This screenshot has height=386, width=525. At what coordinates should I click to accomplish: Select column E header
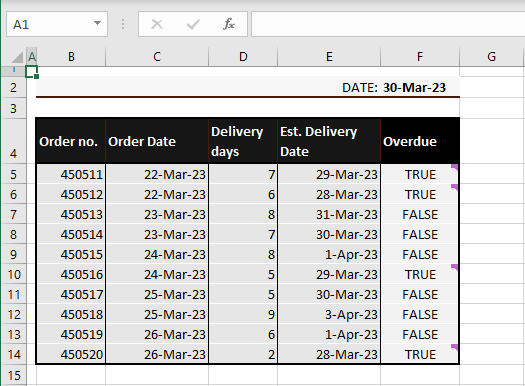(329, 57)
